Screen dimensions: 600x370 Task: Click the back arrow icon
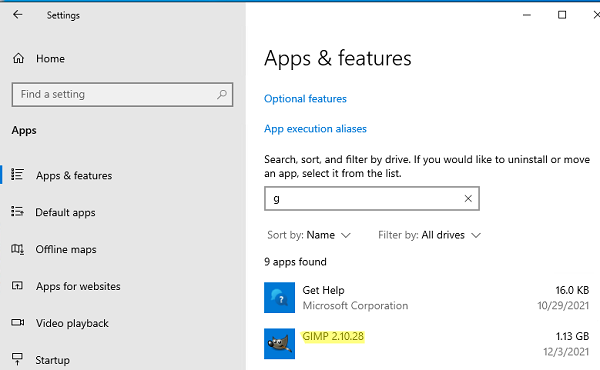pyautogui.click(x=18, y=15)
